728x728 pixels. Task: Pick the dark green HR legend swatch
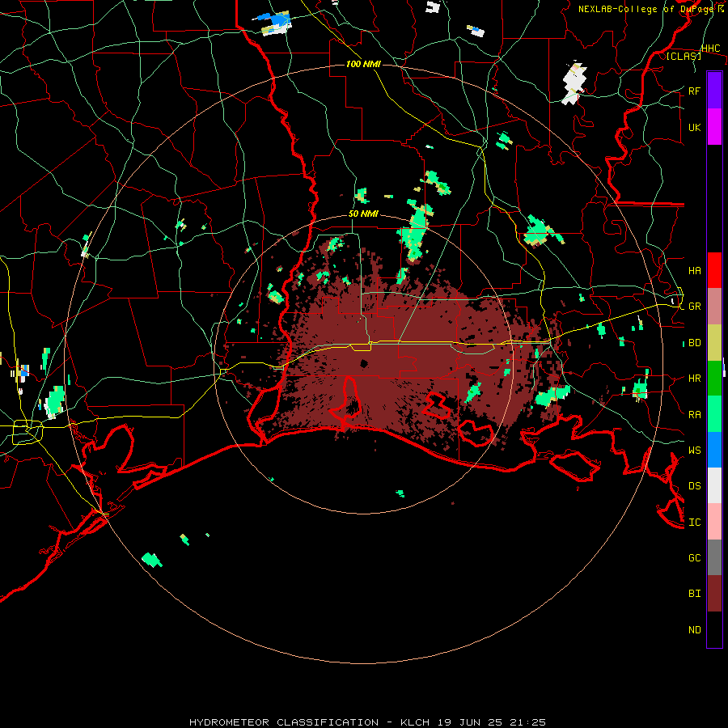(x=714, y=379)
